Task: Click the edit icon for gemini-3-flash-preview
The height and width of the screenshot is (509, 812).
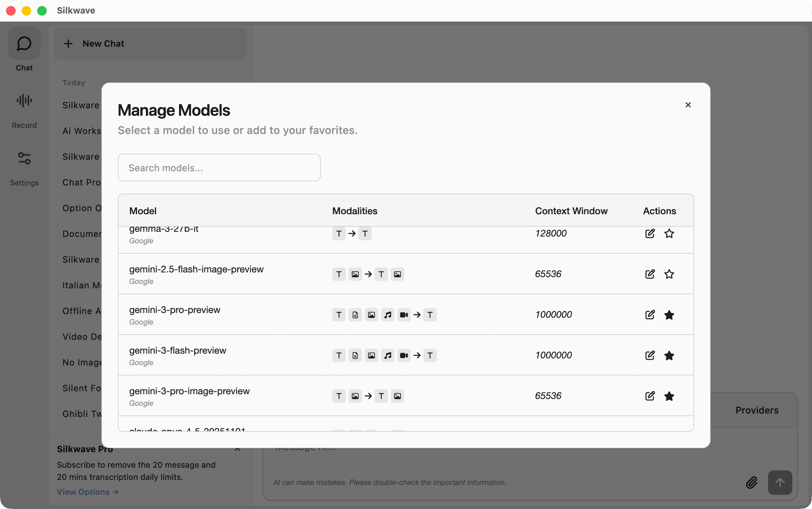Action: [650, 355]
